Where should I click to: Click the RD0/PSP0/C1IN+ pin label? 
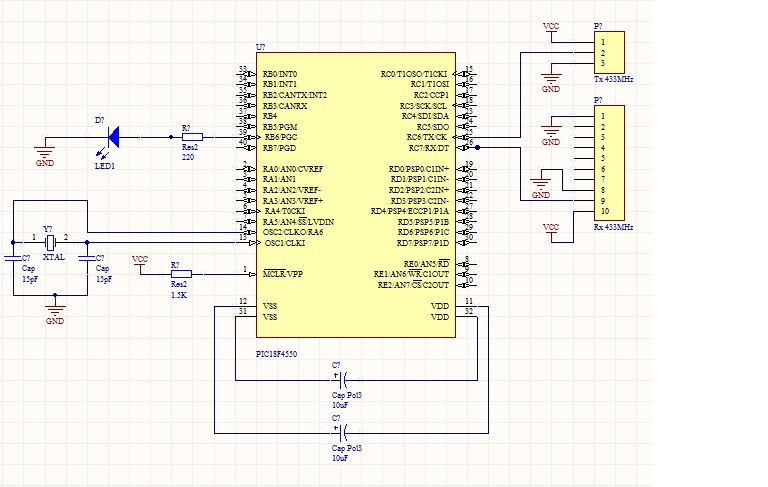pyautogui.click(x=419, y=169)
